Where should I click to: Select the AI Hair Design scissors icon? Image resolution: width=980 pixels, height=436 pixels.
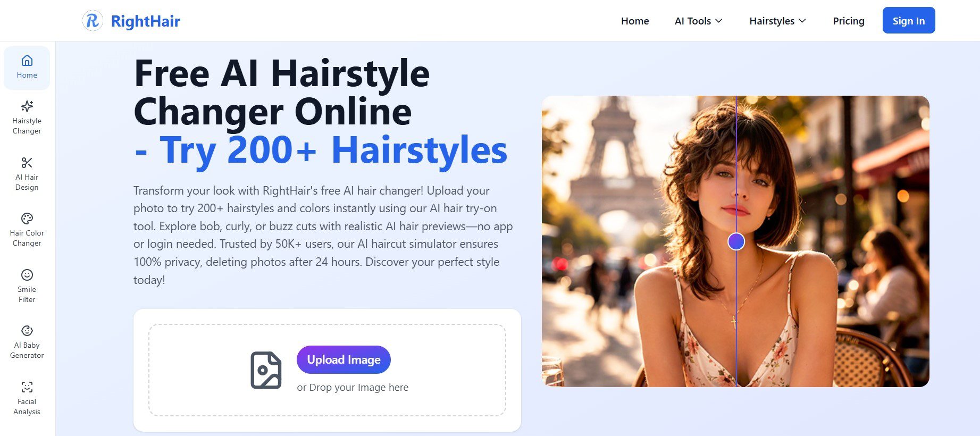coord(27,163)
